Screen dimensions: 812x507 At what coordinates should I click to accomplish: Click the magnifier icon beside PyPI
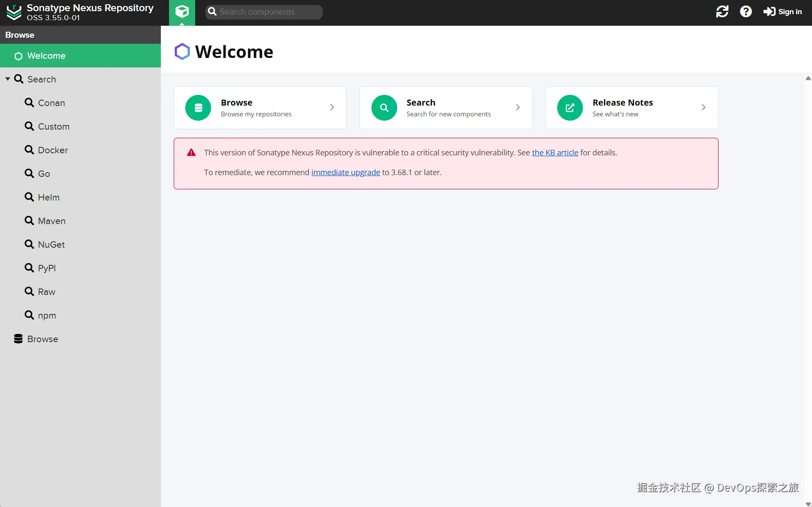(x=29, y=267)
